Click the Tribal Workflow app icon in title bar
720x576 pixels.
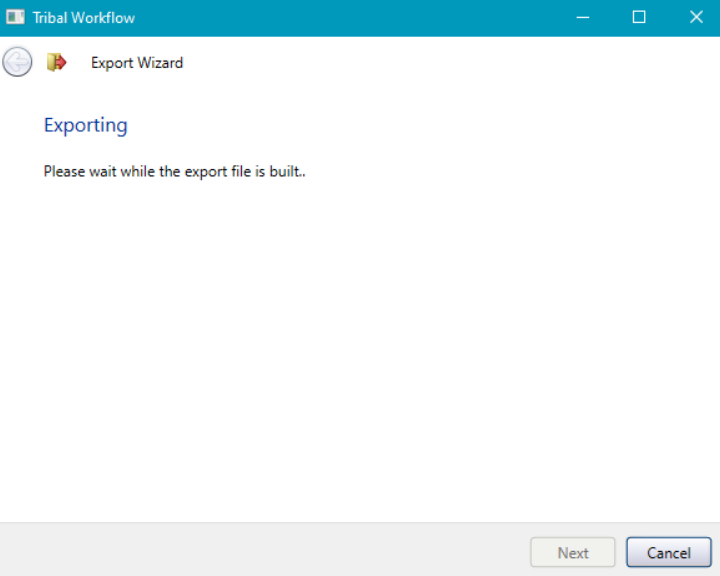pos(15,17)
